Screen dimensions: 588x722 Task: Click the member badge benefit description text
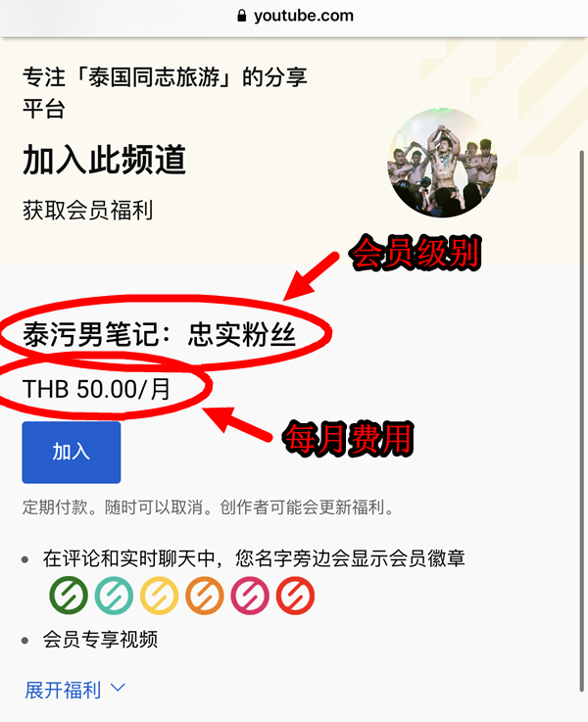coord(254,558)
